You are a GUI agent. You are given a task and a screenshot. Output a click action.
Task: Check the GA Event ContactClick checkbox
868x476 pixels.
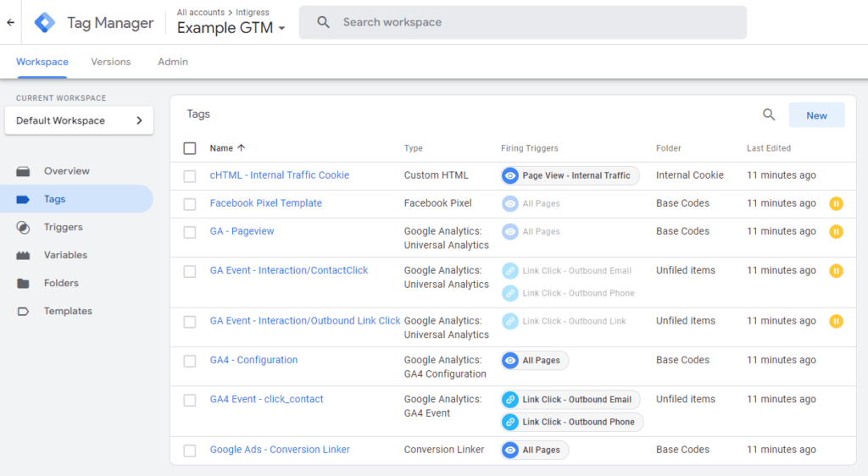[x=190, y=271]
